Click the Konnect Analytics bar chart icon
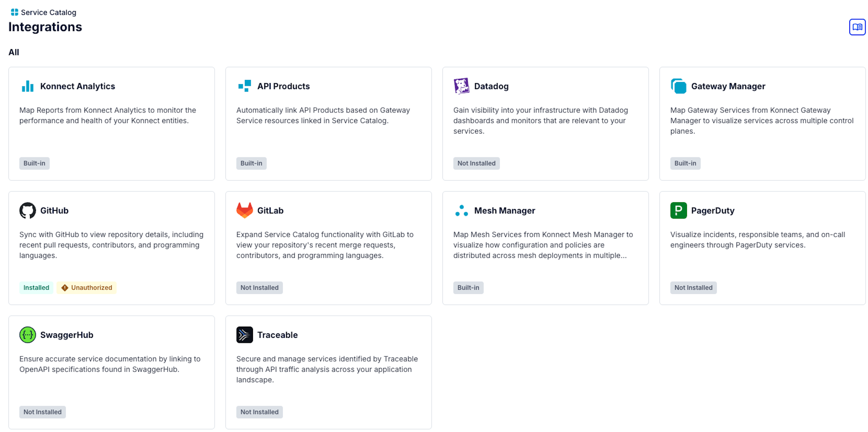Screen dimensions: 868x432 click(27, 86)
